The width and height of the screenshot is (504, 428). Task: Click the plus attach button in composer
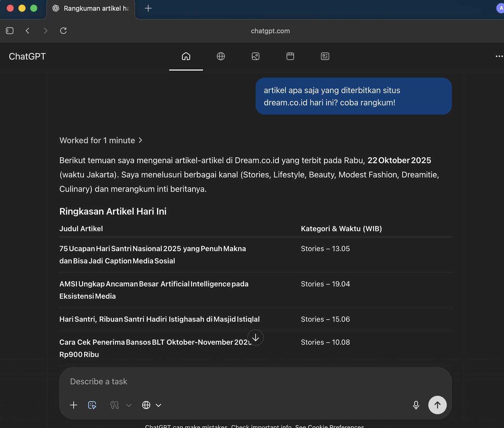[73, 405]
